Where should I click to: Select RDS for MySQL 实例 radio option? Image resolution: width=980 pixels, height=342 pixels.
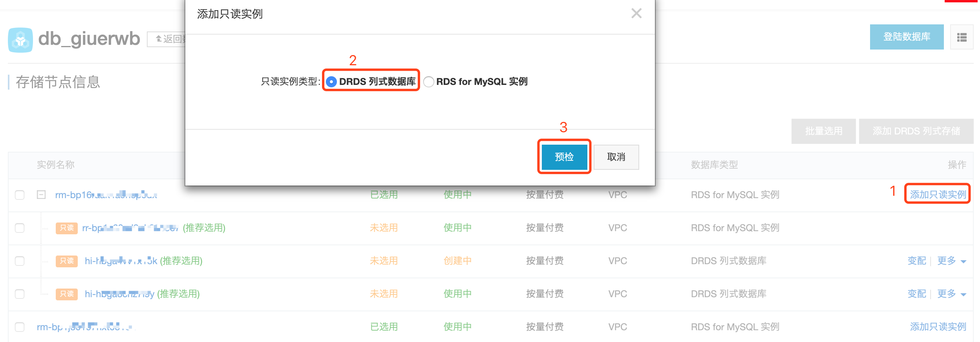click(429, 82)
